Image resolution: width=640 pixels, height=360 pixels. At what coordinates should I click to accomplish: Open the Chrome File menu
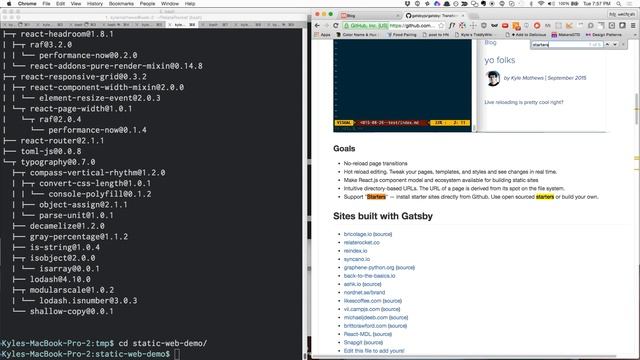[47, 4]
